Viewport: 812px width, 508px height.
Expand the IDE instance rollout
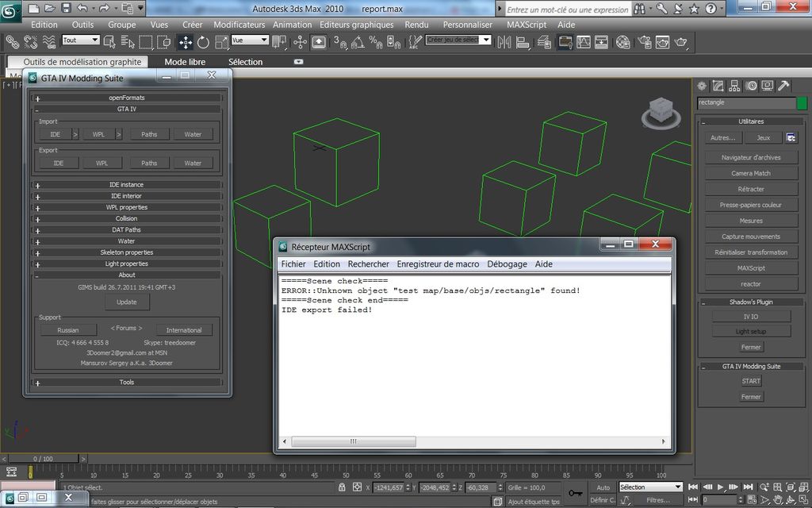(127, 184)
